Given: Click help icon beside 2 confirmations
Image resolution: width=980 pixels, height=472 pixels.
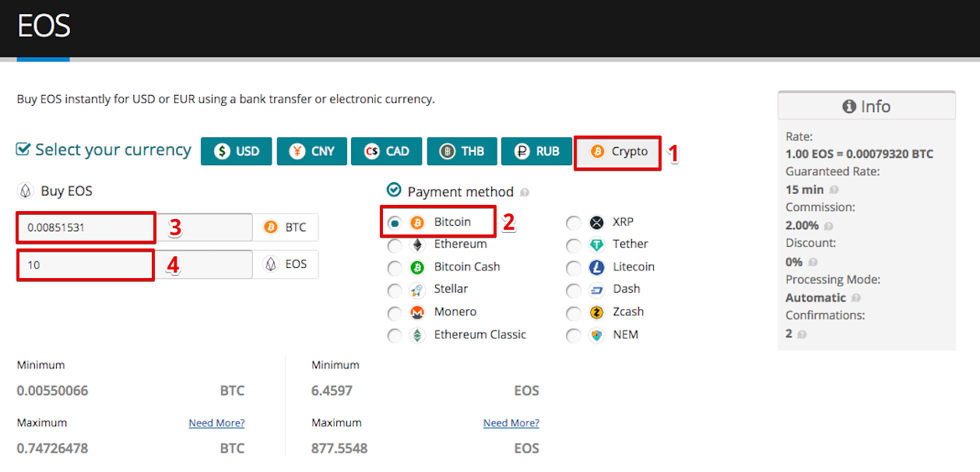Looking at the screenshot, I should [802, 334].
